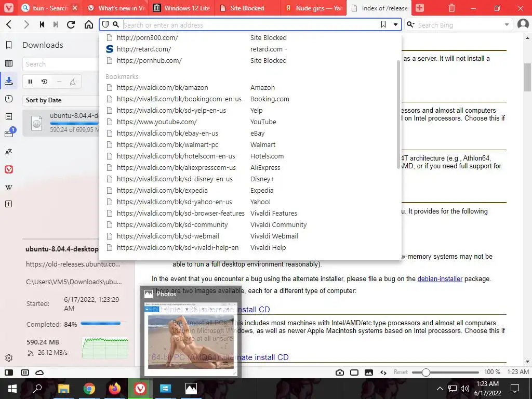Screen dimensions: 532x399
Task: Open the Window panel with badge
Action: [x=9, y=132]
